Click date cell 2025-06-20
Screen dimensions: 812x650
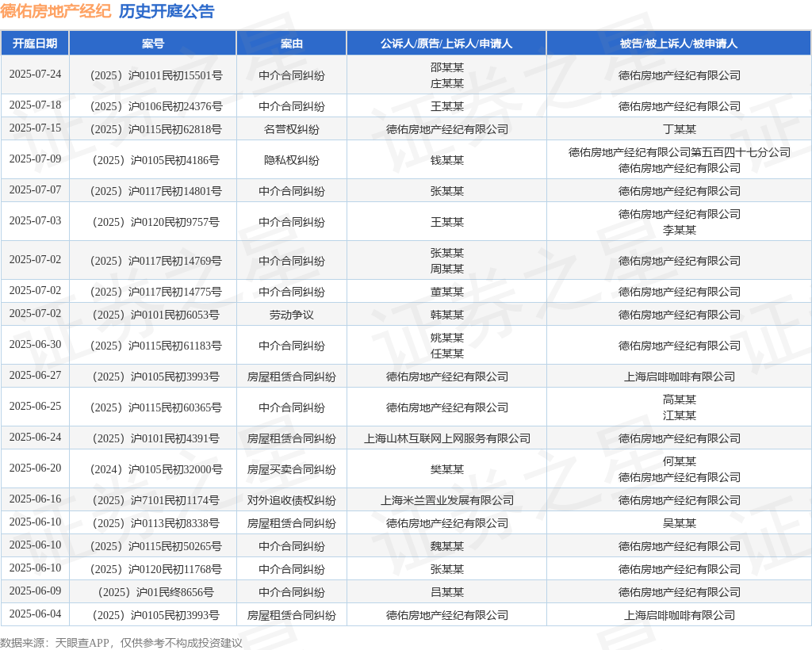(x=35, y=468)
